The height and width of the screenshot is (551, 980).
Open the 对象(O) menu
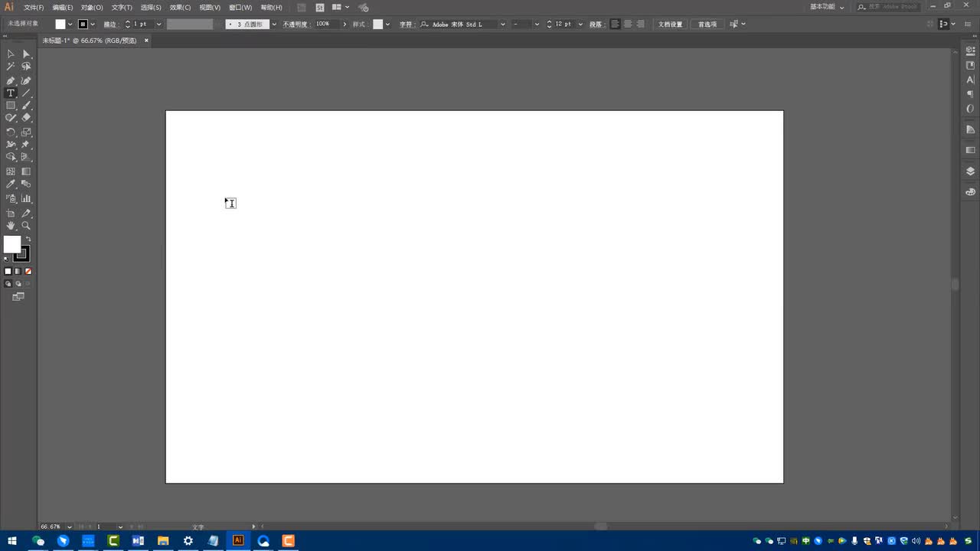tap(92, 7)
